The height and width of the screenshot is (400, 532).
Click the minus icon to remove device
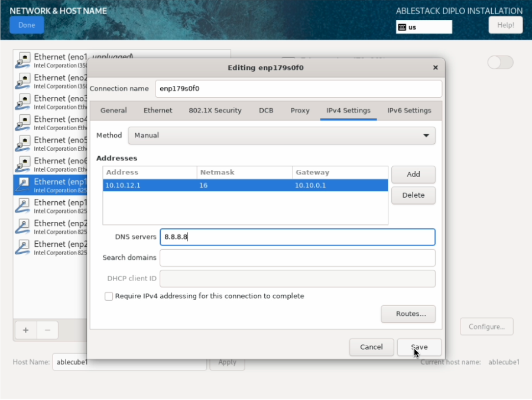point(48,330)
